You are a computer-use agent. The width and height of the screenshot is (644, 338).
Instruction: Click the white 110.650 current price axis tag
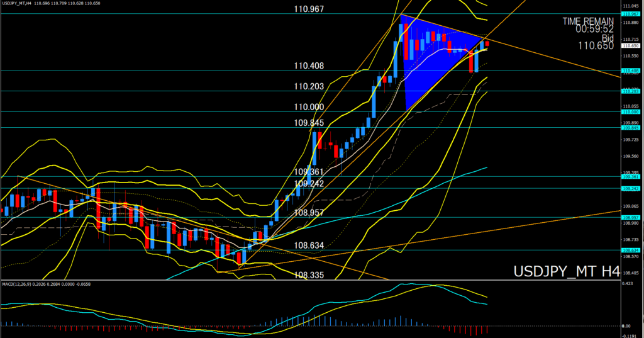click(631, 46)
